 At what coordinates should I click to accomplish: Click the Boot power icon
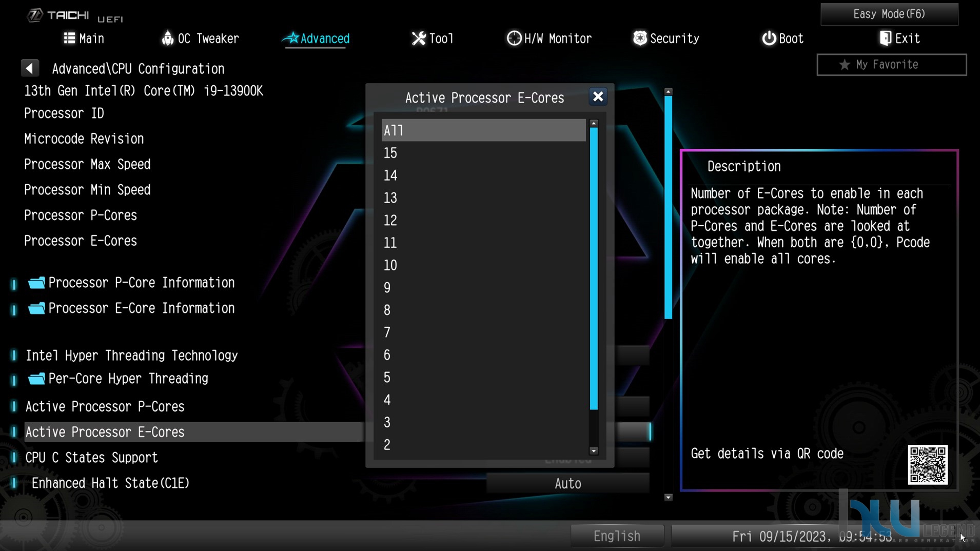[769, 38]
